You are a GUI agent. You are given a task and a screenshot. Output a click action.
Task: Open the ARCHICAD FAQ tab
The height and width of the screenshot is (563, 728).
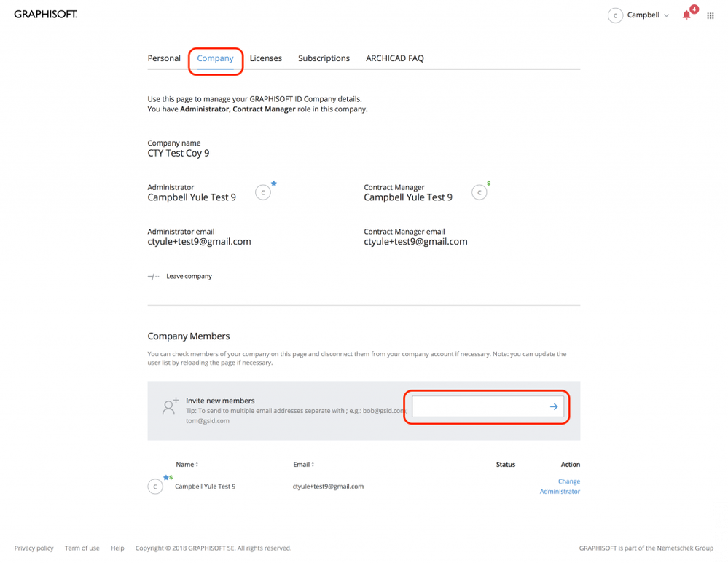(395, 58)
